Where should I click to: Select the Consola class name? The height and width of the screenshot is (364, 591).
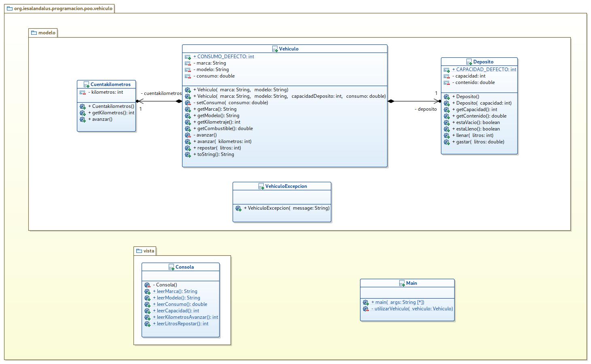[184, 267]
